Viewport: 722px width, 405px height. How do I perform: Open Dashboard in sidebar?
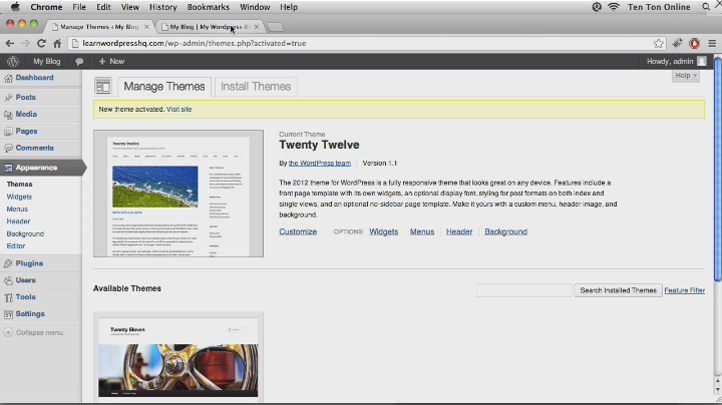35,77
